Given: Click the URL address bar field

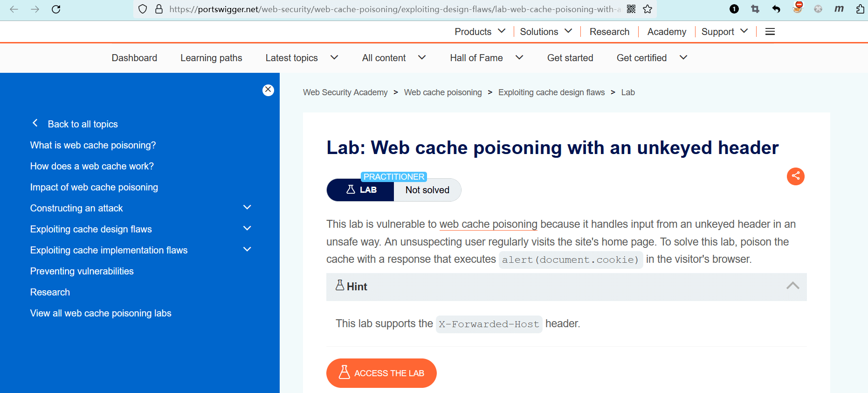Looking at the screenshot, I should click(x=392, y=9).
